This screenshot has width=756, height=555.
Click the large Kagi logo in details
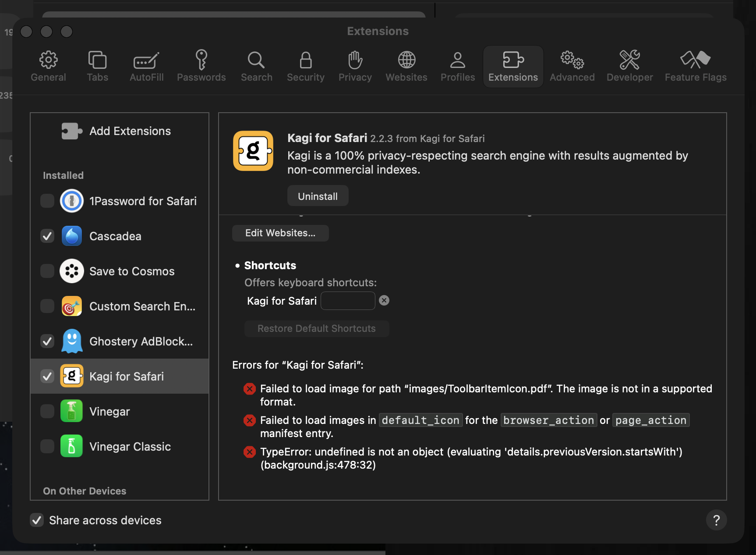tap(253, 151)
